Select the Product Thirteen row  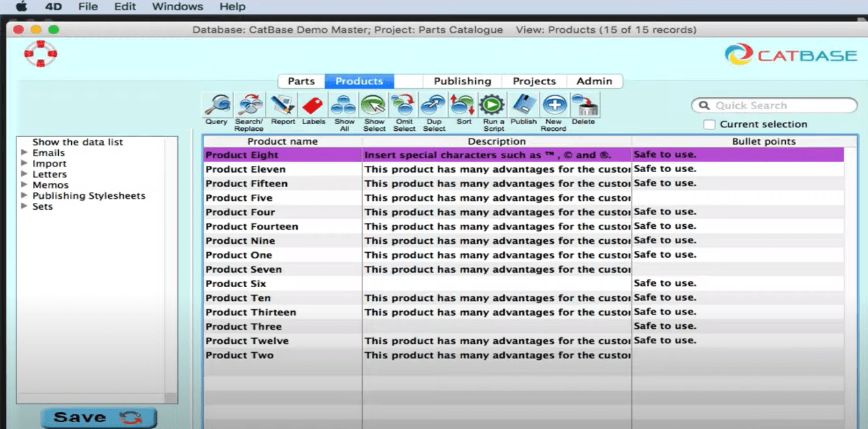click(524, 312)
